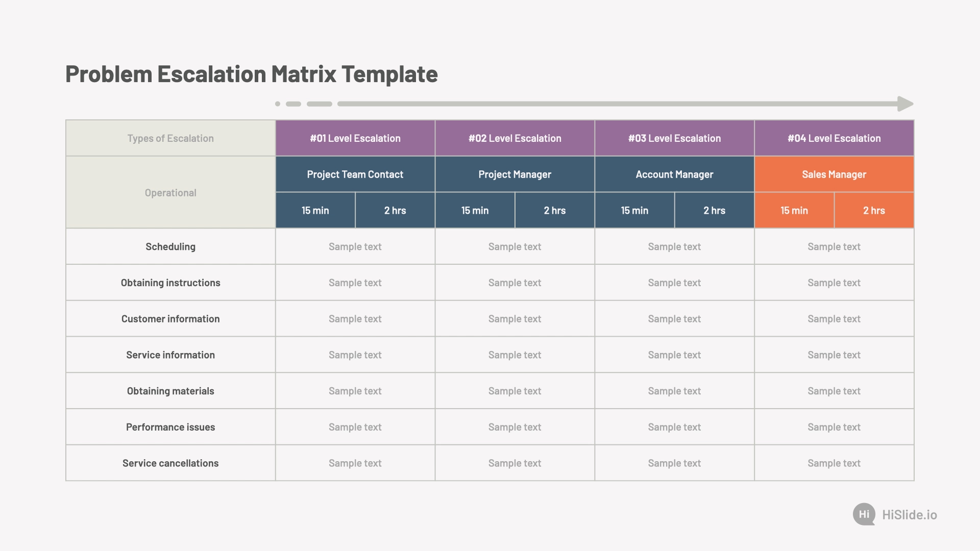980x551 pixels.
Task: Click the Obtaining materials row label
Action: click(x=170, y=391)
